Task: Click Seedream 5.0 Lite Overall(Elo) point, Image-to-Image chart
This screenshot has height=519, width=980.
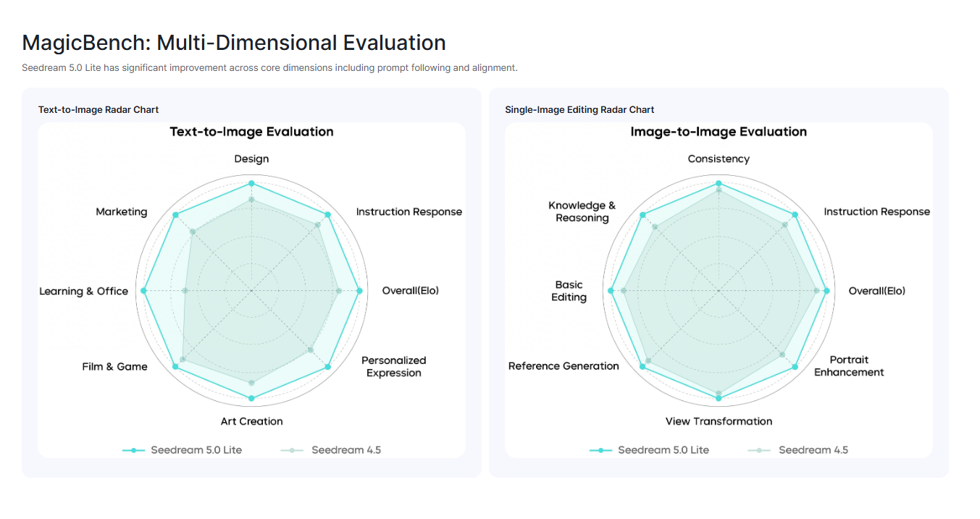Action: pos(826,291)
